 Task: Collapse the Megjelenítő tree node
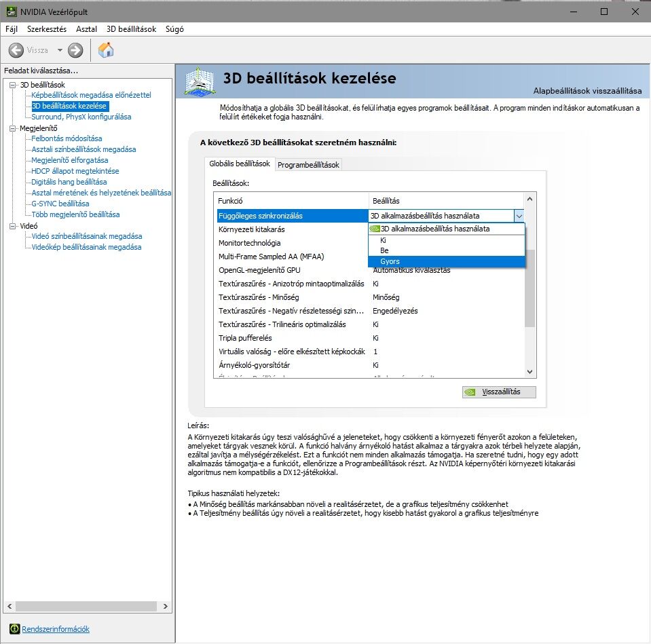tap(13, 128)
